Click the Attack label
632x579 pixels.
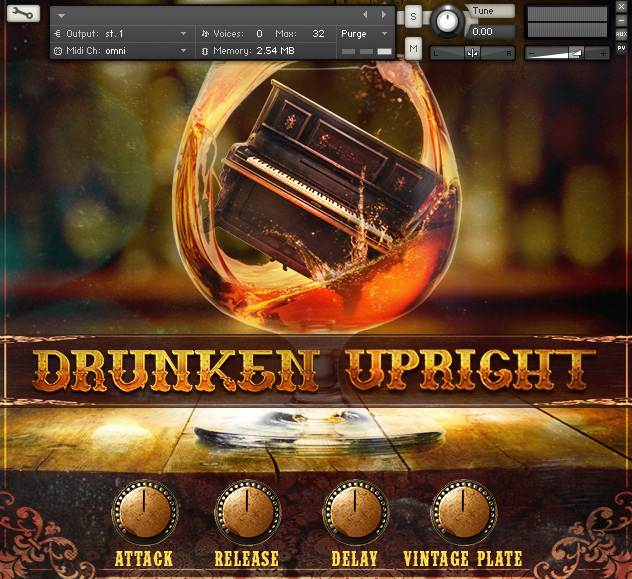tap(144, 559)
